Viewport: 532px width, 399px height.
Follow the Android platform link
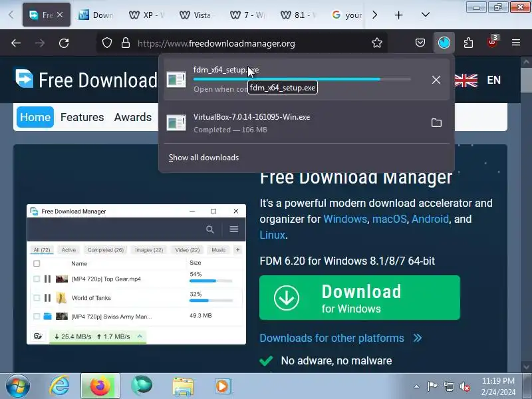(430, 219)
